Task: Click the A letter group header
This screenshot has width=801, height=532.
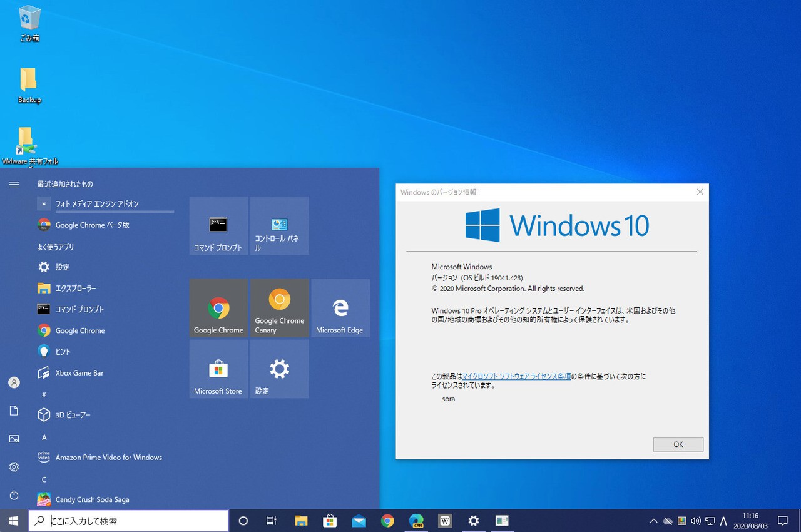Action: point(44,437)
